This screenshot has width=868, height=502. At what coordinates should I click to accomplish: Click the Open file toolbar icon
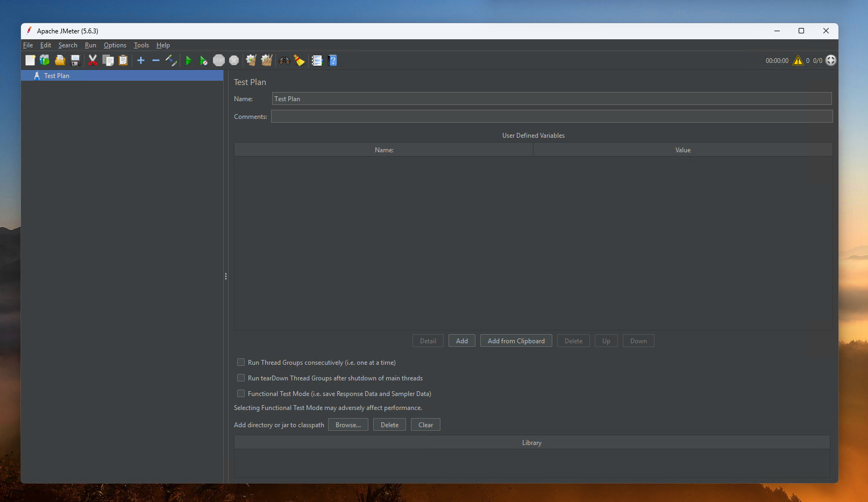coord(60,60)
